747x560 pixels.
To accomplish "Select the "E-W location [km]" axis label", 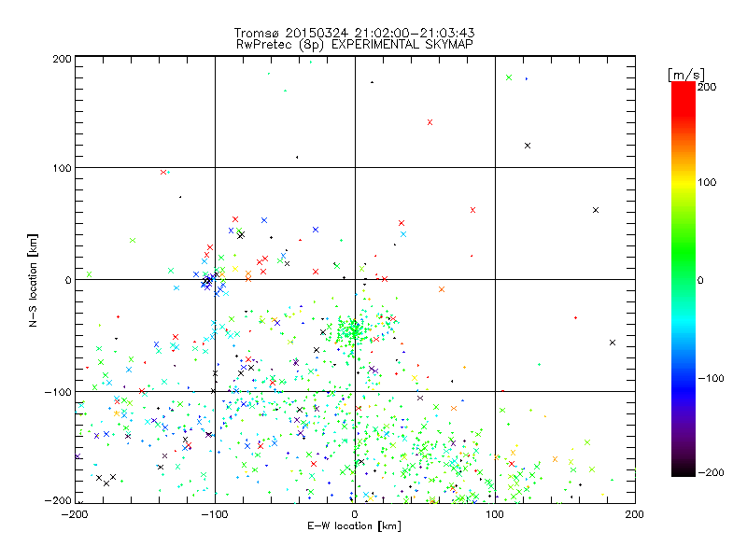I will (x=355, y=525).
